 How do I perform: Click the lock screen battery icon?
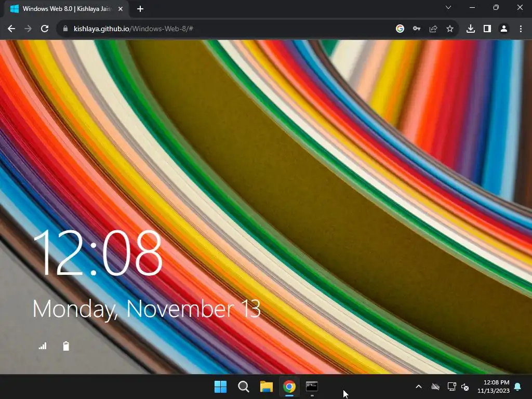tap(66, 345)
